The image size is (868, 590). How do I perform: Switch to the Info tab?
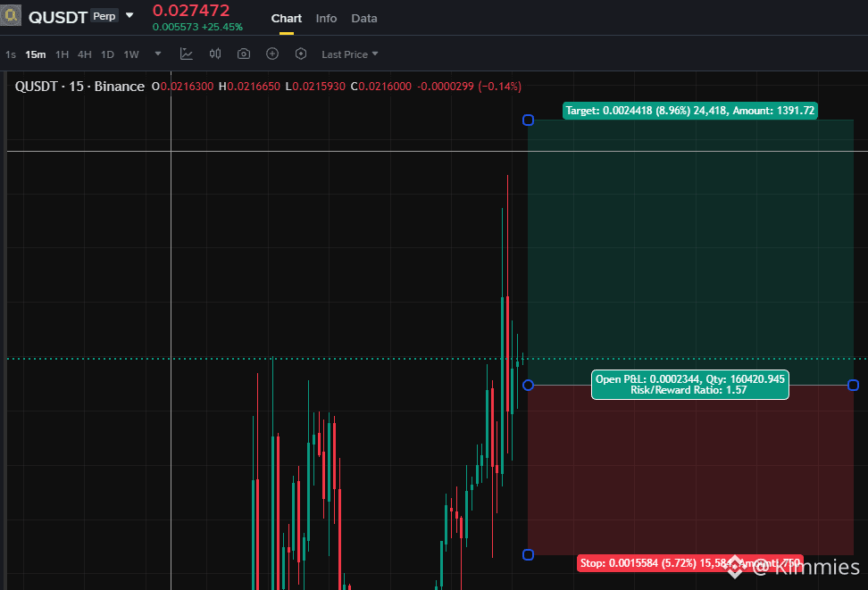[x=326, y=18]
